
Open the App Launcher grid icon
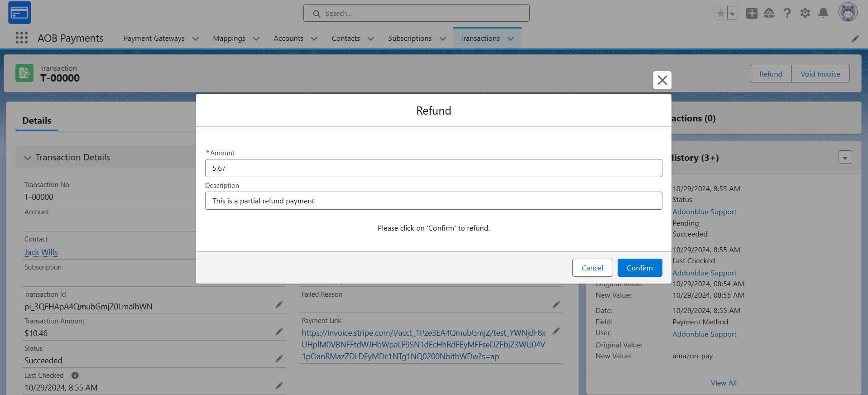point(22,38)
